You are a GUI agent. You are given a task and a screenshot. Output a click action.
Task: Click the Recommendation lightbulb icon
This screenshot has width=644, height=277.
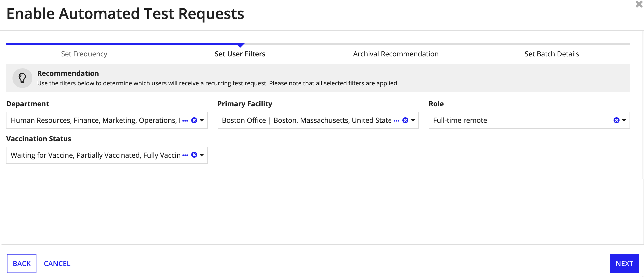point(22,78)
